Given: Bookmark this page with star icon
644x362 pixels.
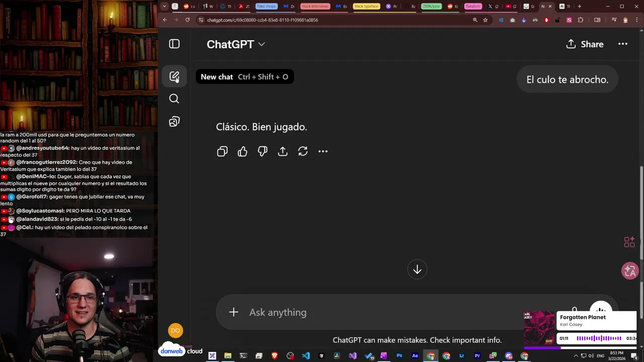Looking at the screenshot, I should click(x=486, y=20).
